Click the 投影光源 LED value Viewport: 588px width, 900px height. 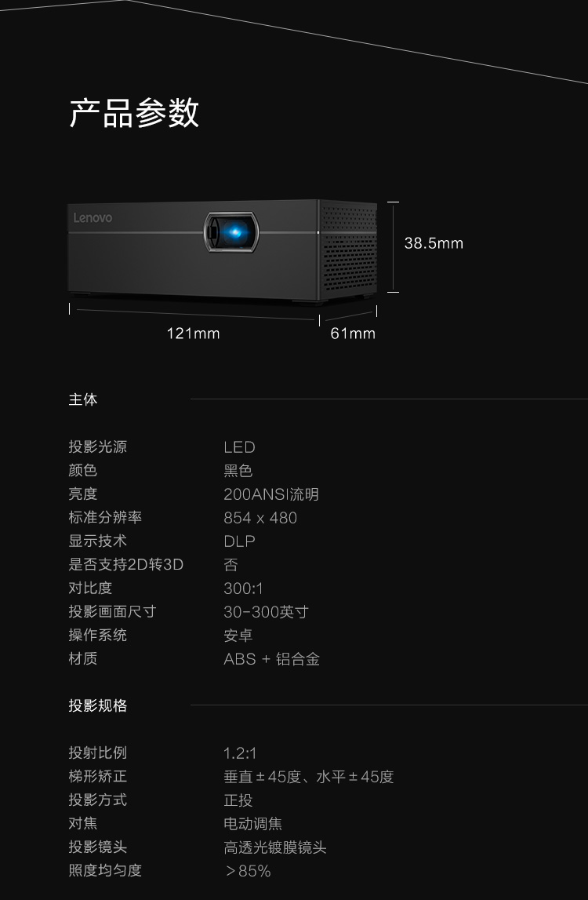coord(239,447)
